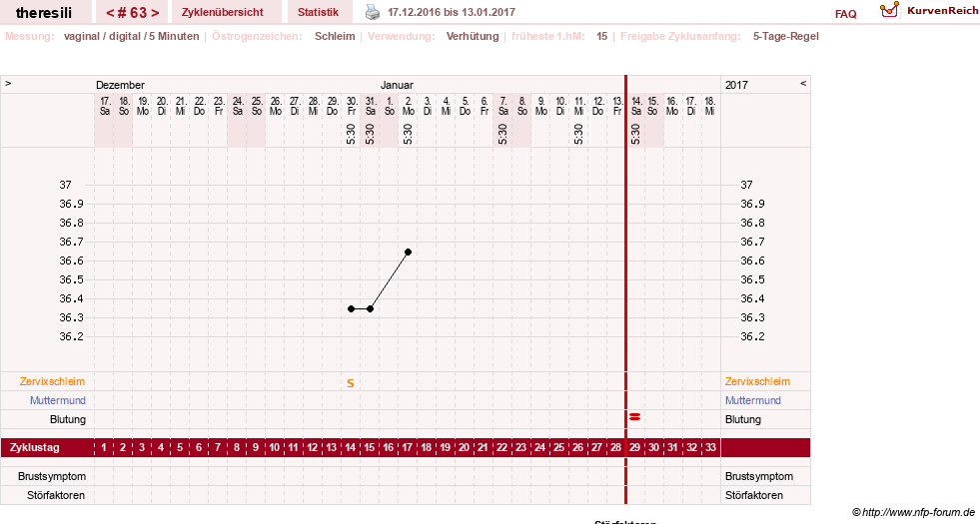The image size is (980, 524).
Task: Click the Januar month header
Action: point(397,85)
